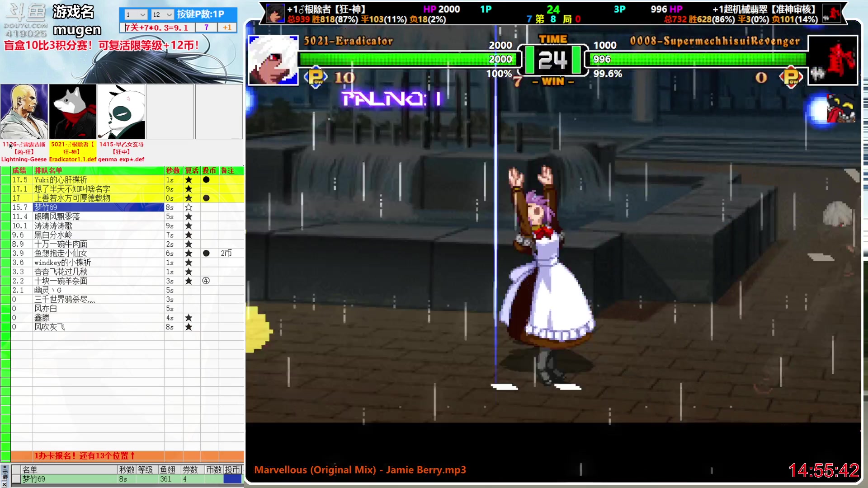
Task: Select the row 涛涛涛涛歌
Action: pos(122,225)
